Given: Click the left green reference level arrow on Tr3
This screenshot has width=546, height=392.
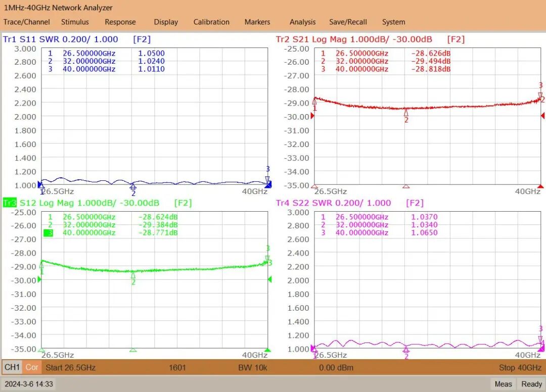Looking at the screenshot, I should [39, 279].
